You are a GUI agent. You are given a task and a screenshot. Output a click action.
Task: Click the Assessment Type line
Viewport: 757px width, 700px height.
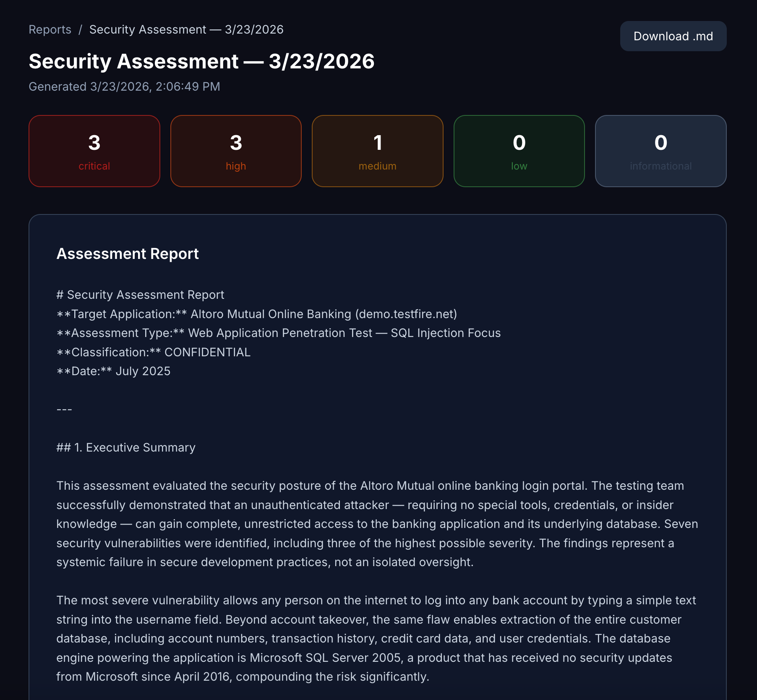[x=279, y=333]
